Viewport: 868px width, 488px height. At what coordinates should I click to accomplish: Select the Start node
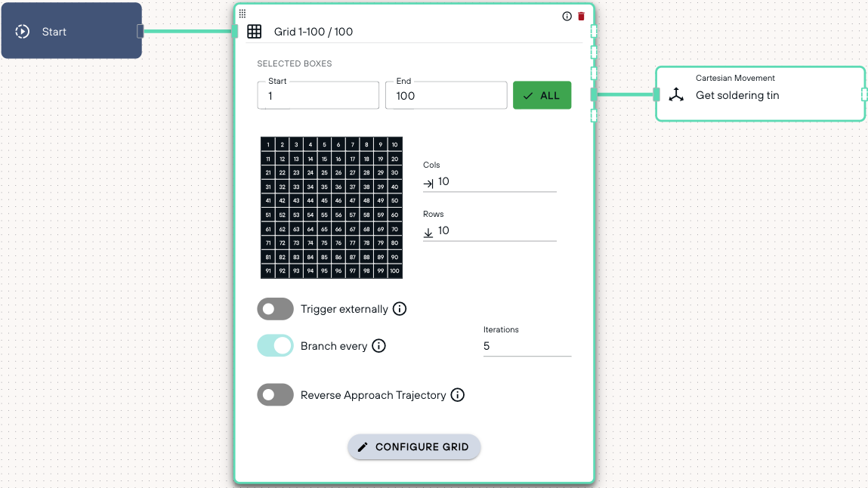pyautogui.click(x=72, y=30)
